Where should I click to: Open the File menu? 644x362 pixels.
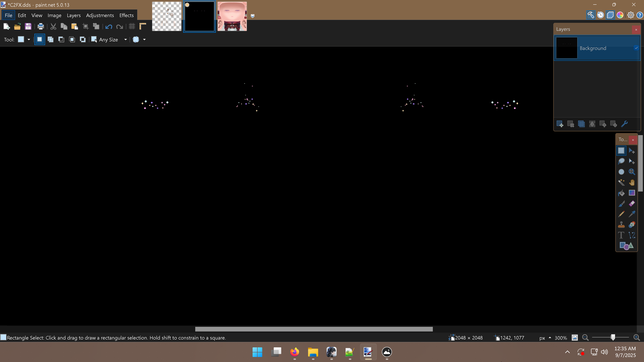[x=8, y=15]
